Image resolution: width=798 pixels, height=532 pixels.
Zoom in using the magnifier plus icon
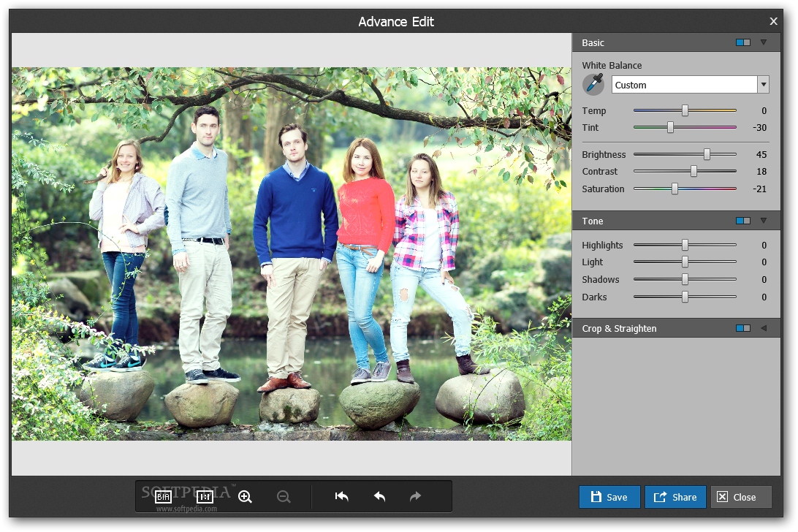tap(245, 497)
